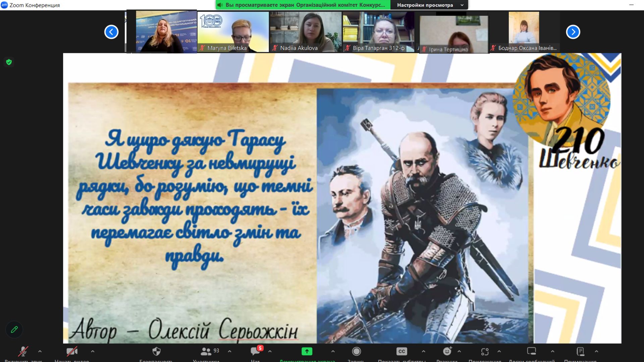
Task: Unmute microphone in Zoom toolbar
Action: [x=23, y=352]
